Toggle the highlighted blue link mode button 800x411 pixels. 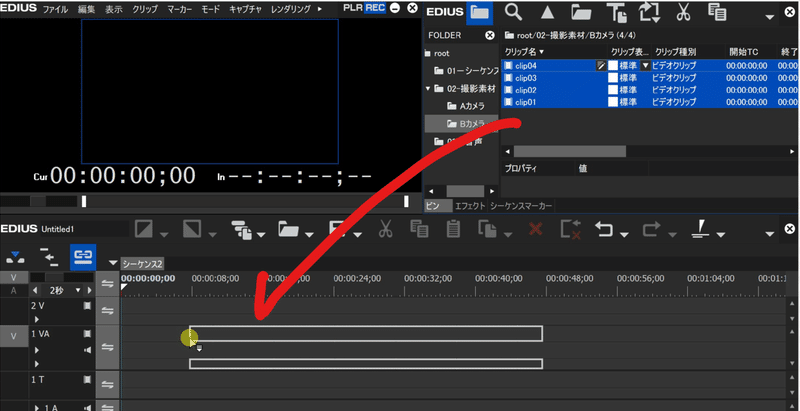[83, 258]
